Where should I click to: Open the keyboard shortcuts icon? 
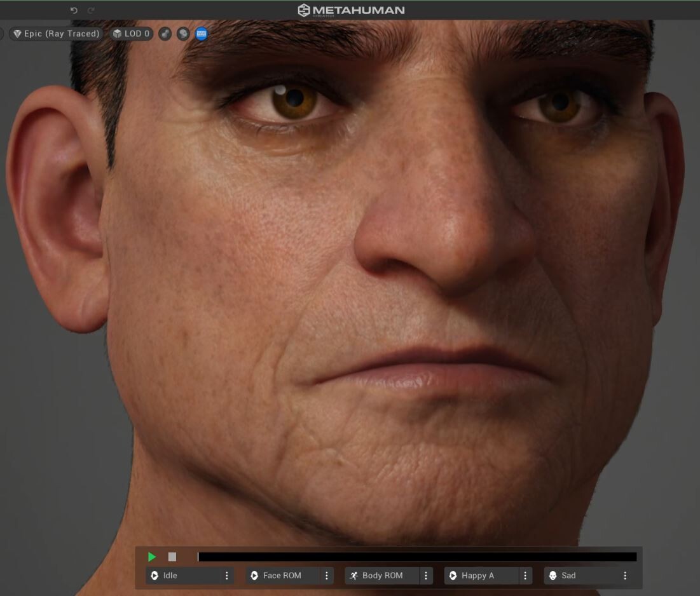pyautogui.click(x=200, y=34)
